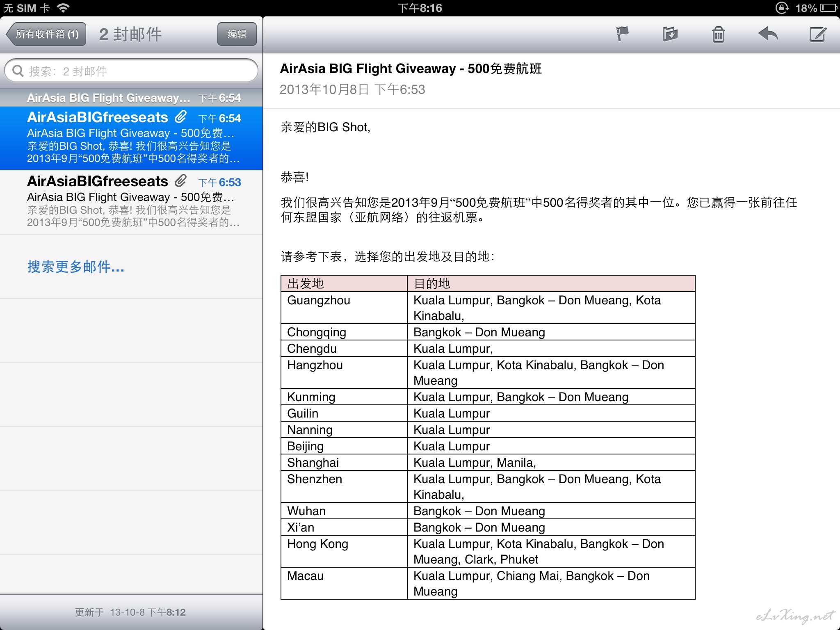Image resolution: width=840 pixels, height=630 pixels.
Task: Delete email with trash icon
Action: (718, 34)
